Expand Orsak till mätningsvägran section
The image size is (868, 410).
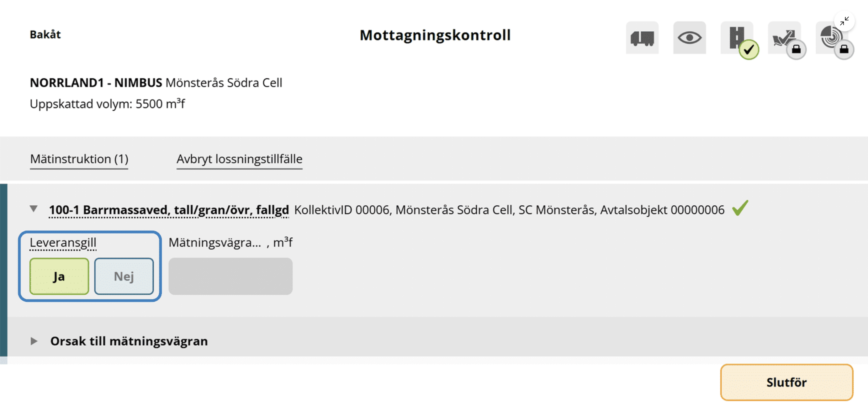34,341
